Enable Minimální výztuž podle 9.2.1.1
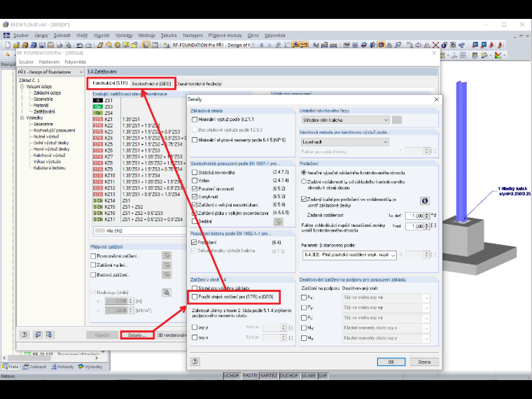 point(195,120)
